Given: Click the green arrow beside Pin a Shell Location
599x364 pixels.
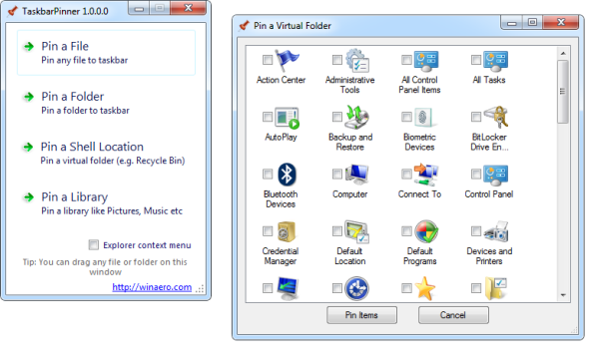Looking at the screenshot, I should (x=28, y=147).
